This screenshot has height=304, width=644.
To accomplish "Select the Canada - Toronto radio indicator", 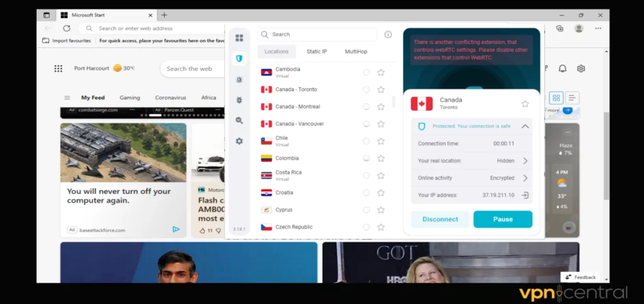I will point(366,89).
